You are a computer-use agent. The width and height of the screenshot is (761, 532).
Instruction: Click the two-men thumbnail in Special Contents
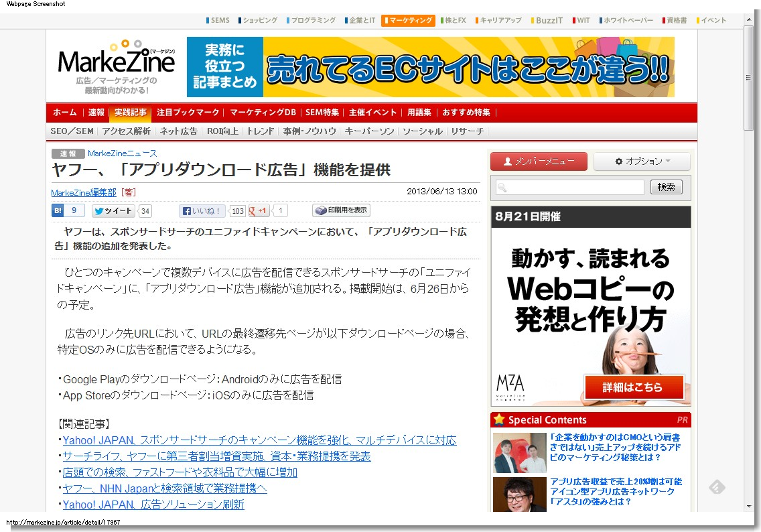point(520,452)
